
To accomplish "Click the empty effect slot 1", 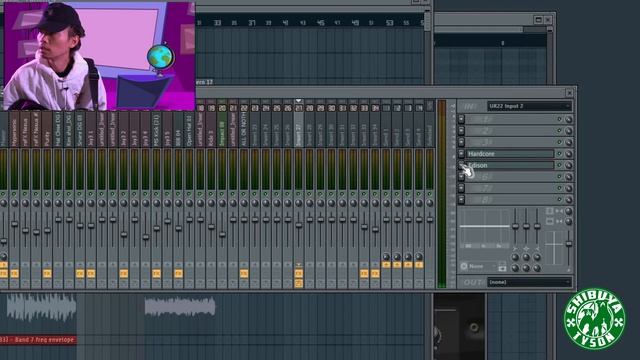I will click(510, 119).
